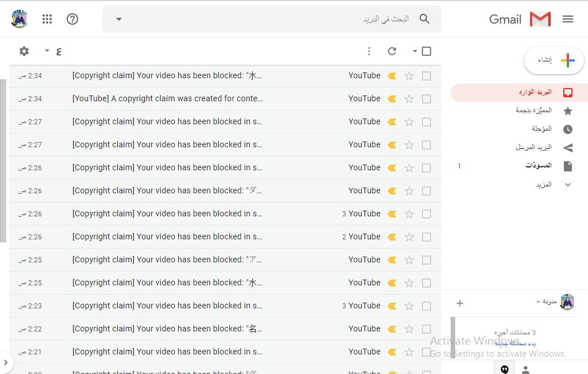Select the 2:25 水 email checkbox
588x374 pixels.
coord(426,283)
